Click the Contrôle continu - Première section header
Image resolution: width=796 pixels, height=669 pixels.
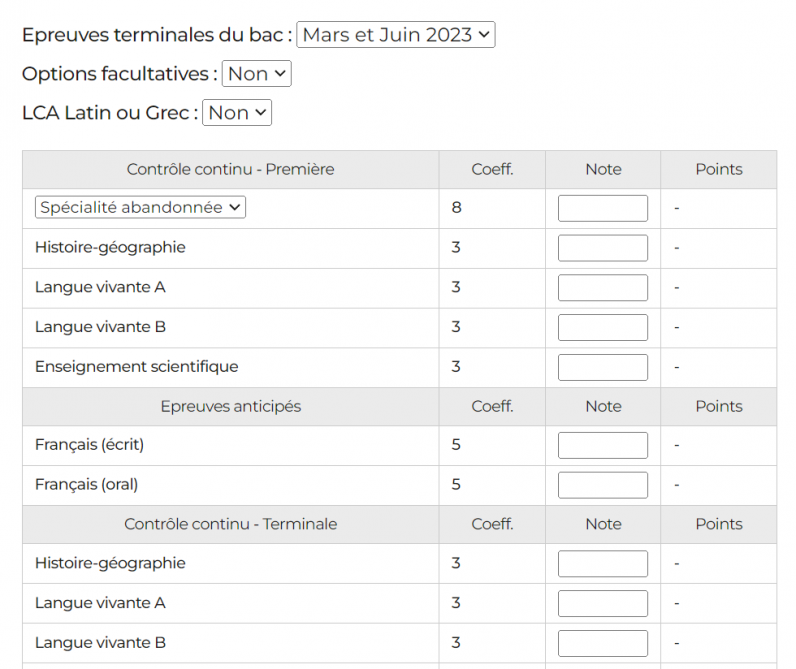[x=230, y=170]
